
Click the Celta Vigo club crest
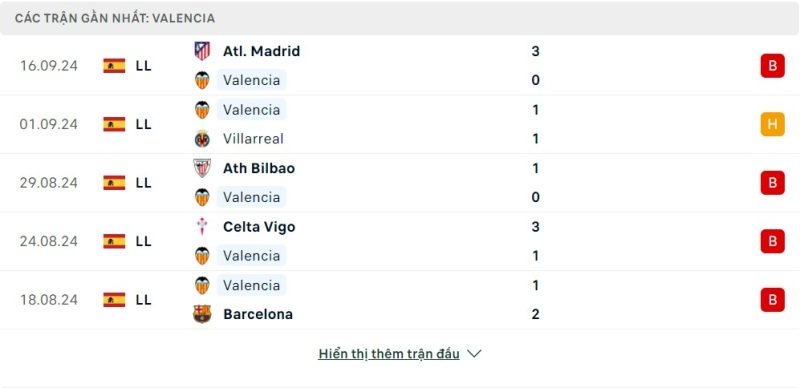click(202, 227)
